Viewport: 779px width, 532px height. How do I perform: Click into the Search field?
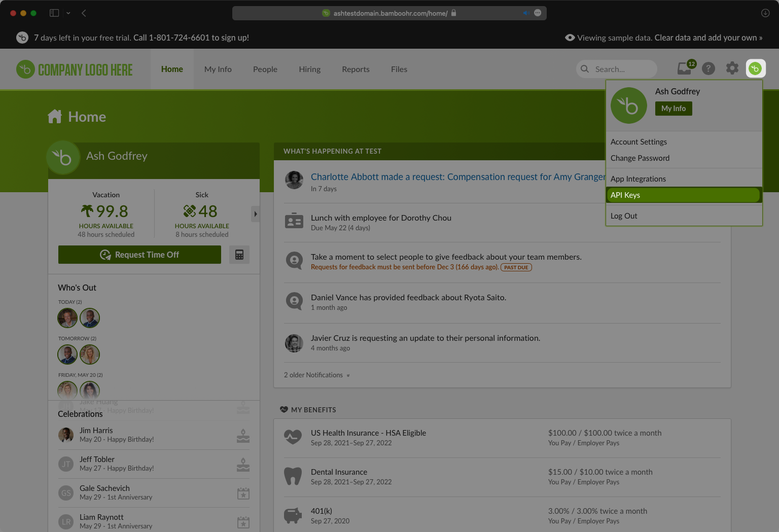tap(622, 69)
